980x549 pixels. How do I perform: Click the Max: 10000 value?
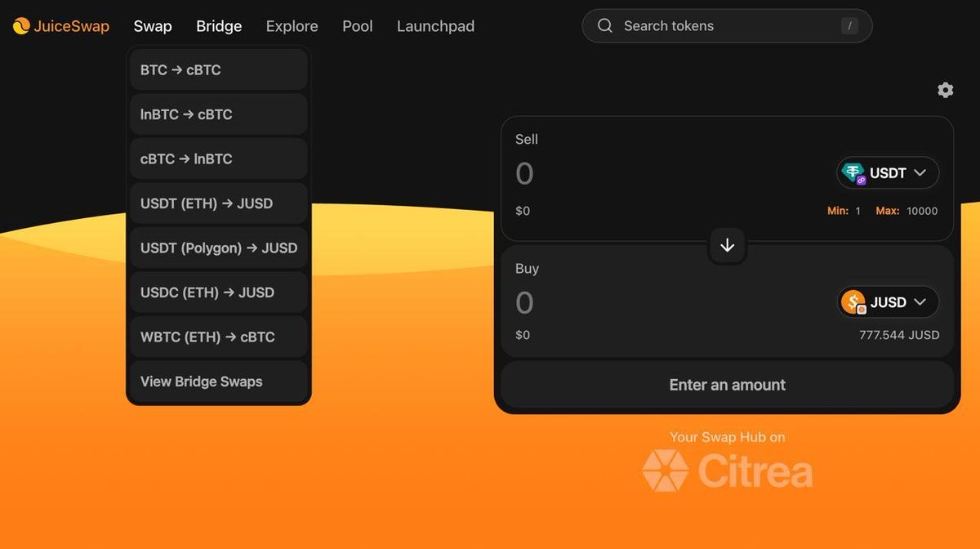coord(906,211)
